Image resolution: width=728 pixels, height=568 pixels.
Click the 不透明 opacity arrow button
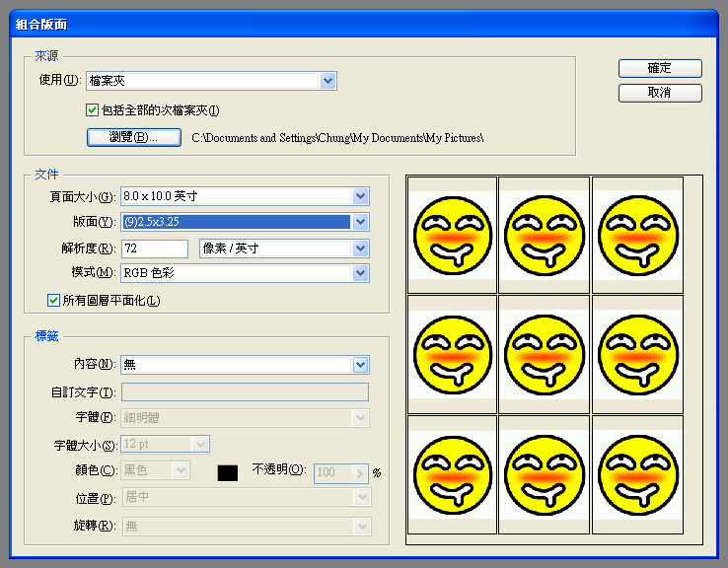point(360,472)
